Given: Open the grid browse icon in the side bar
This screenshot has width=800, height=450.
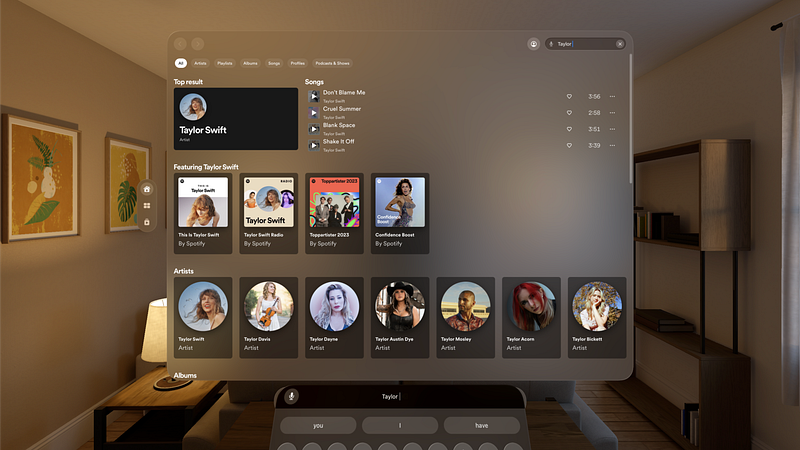Looking at the screenshot, I should click(147, 206).
